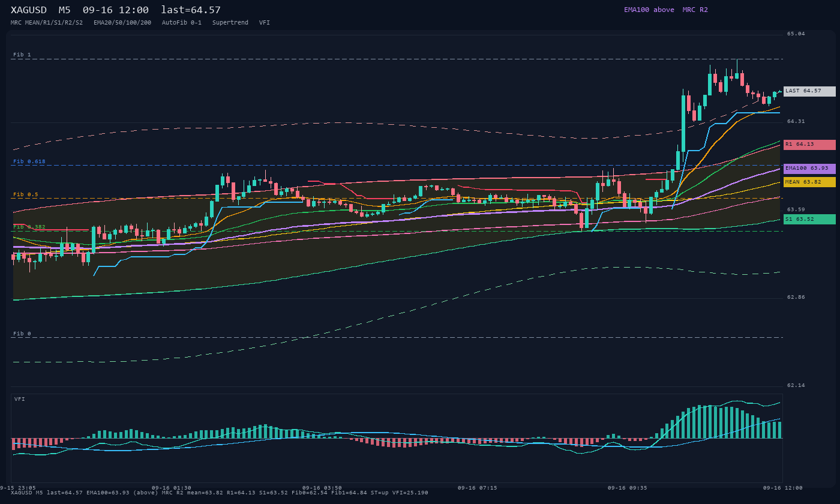Select the 'MRC R2' status in the header
The width and height of the screenshot is (840, 504).
[695, 10]
